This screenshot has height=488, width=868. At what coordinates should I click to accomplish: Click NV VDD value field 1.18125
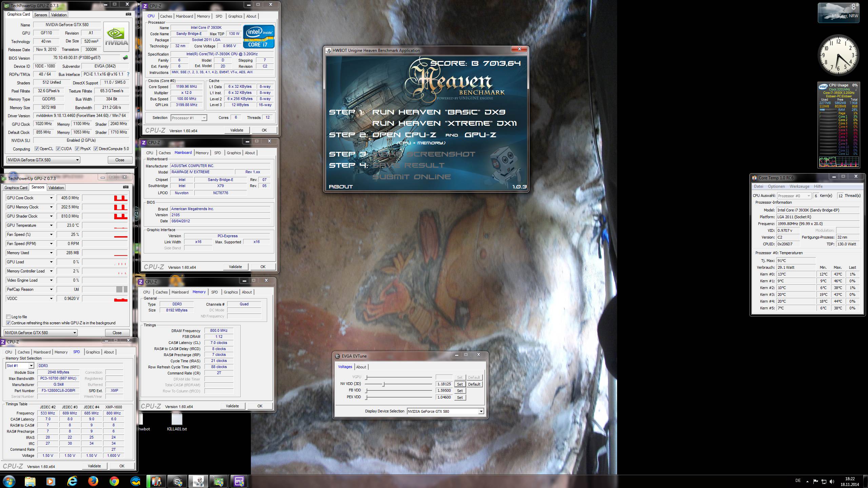coord(444,384)
